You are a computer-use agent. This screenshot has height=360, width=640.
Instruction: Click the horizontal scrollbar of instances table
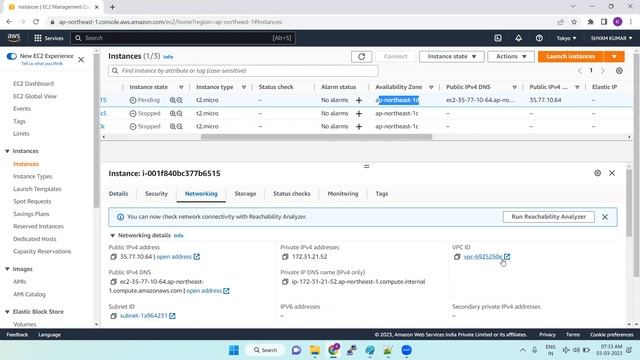point(316,137)
